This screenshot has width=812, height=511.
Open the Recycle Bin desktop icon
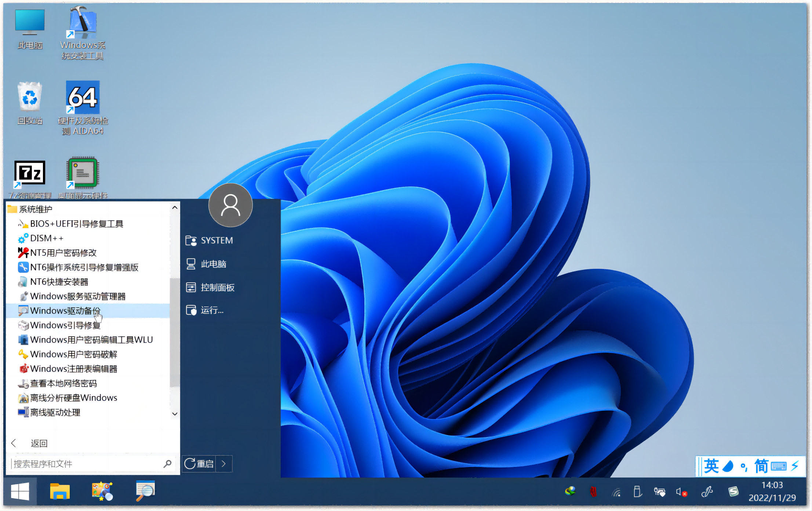pyautogui.click(x=30, y=103)
